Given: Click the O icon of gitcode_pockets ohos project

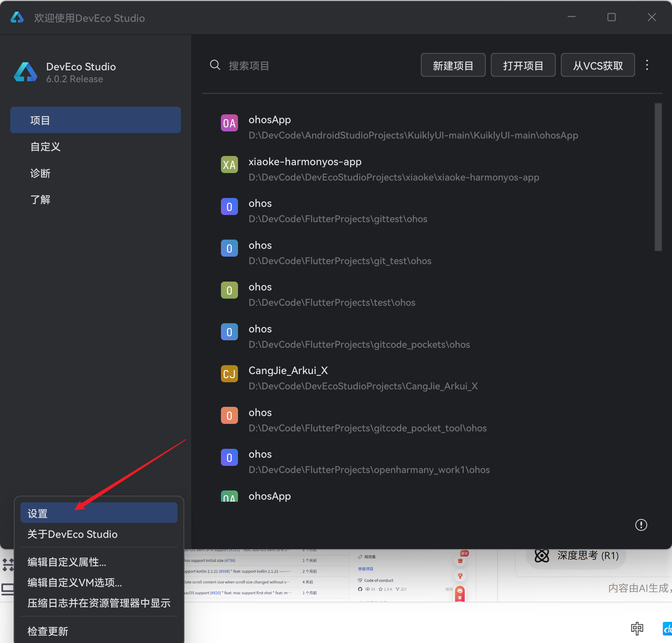Looking at the screenshot, I should (229, 332).
